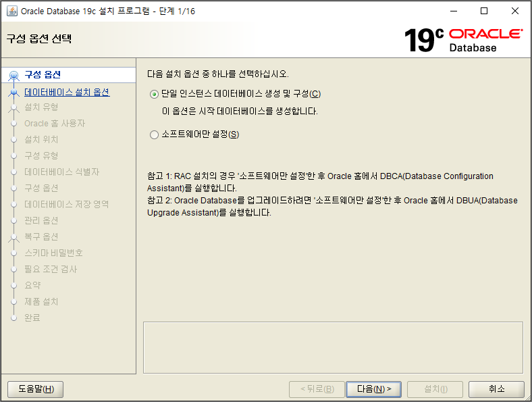
Task: Click the Oracle 19c Database logo
Action: [x=462, y=40]
